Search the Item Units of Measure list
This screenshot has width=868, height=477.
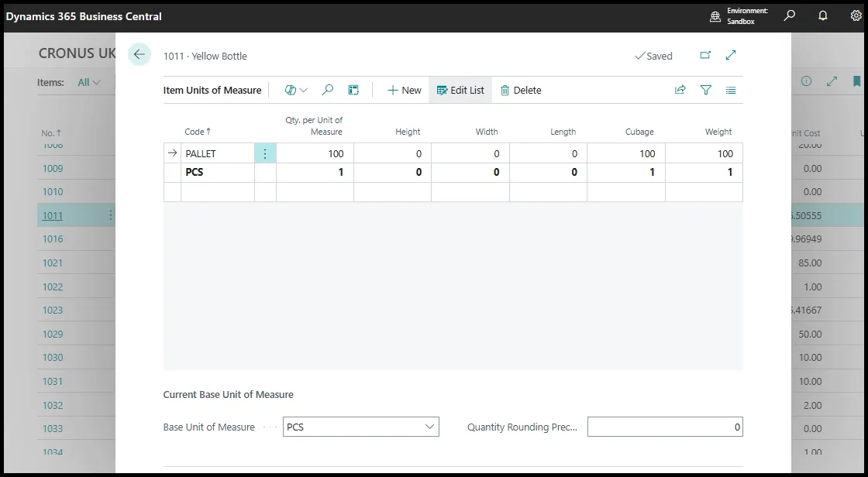click(328, 90)
